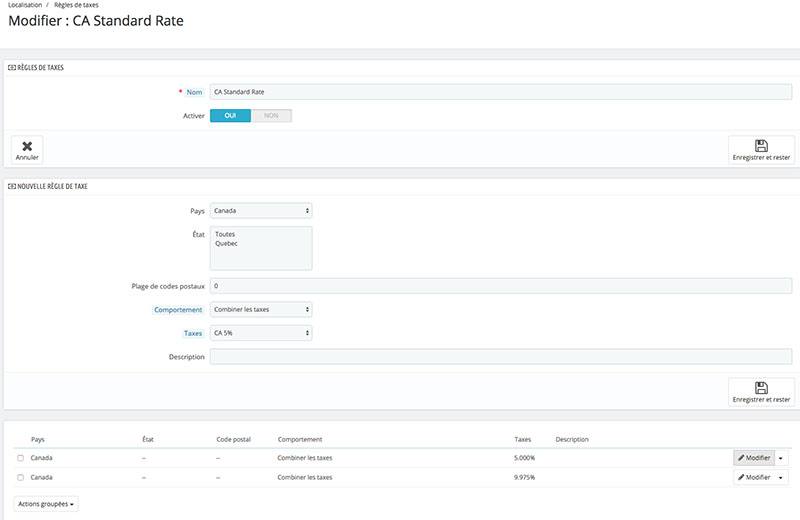Viewport: 800px width, 520px height.
Task: Open the Règles de taxes breadcrumb
Action: [x=76, y=5]
